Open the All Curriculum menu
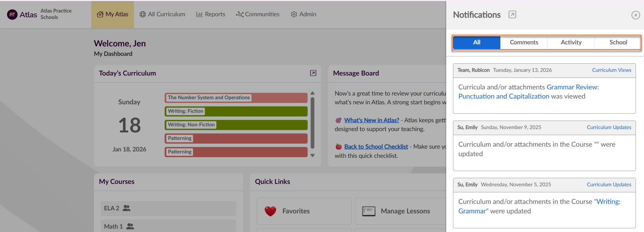This screenshot has width=644, height=232. click(x=162, y=14)
